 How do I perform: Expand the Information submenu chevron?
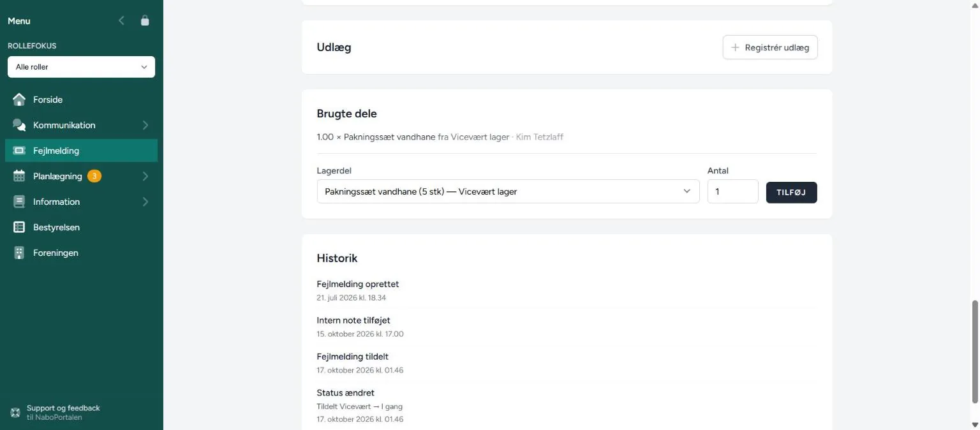(x=145, y=202)
